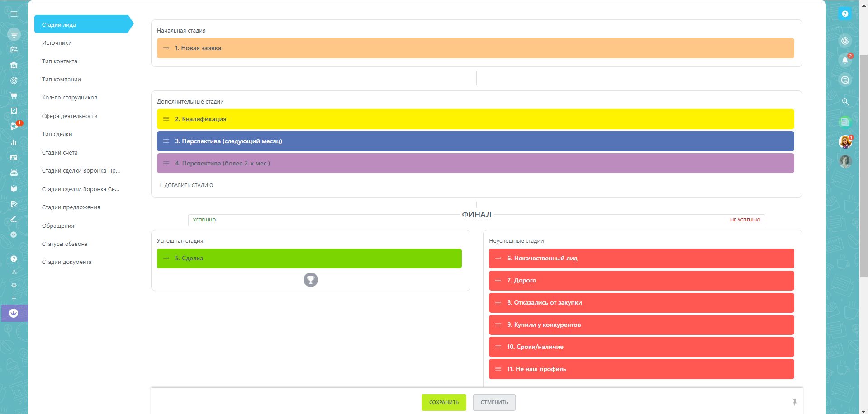
Task: Open the calendar planner icon in left sidebar
Action: click(14, 50)
